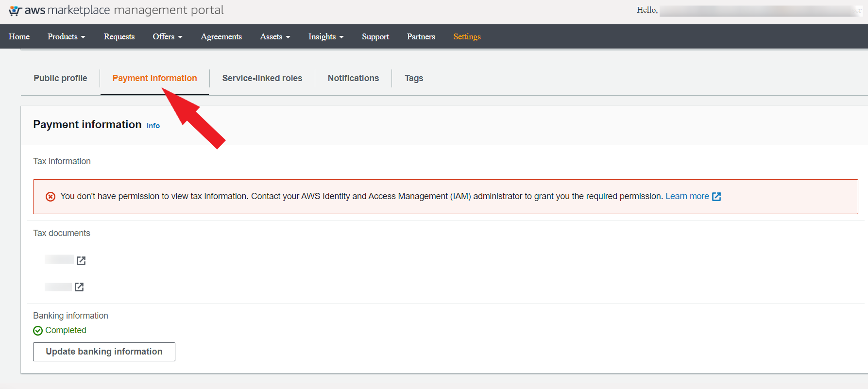Open second tax document external link icon
This screenshot has width=868, height=389.
79,287
